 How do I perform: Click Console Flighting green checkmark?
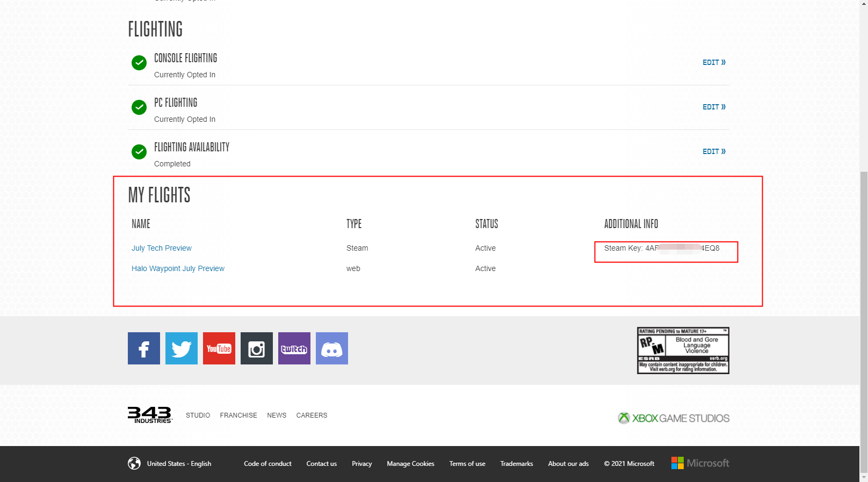coord(139,63)
